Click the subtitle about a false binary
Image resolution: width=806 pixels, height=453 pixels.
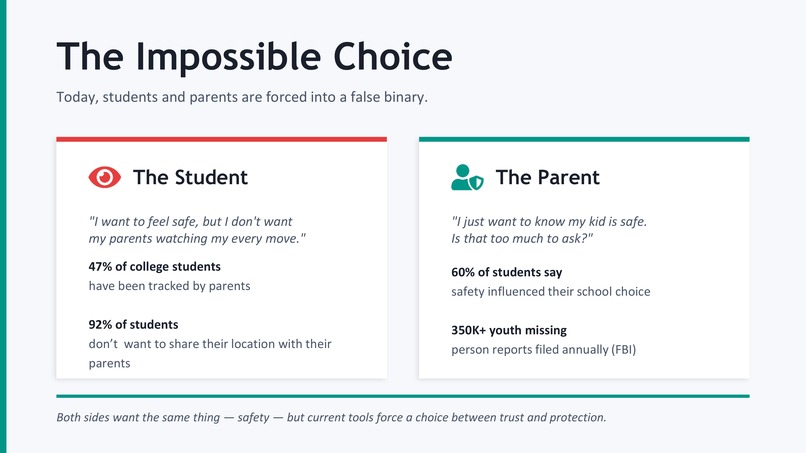point(242,97)
